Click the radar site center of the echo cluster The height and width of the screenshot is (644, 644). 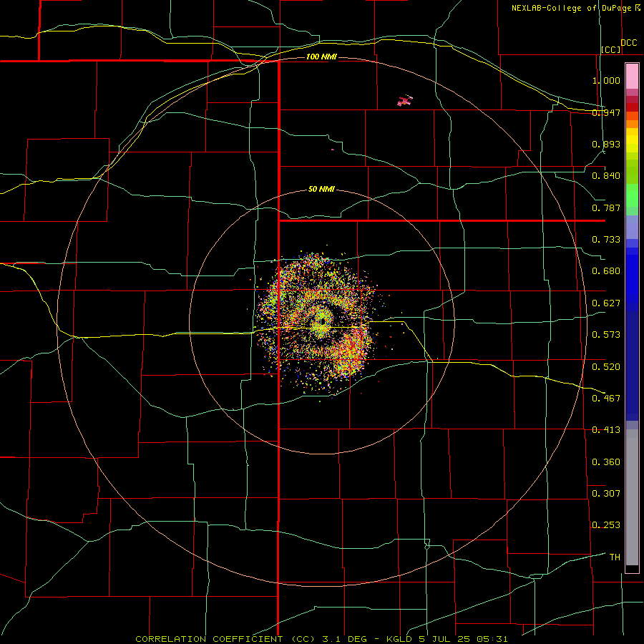coord(323,321)
